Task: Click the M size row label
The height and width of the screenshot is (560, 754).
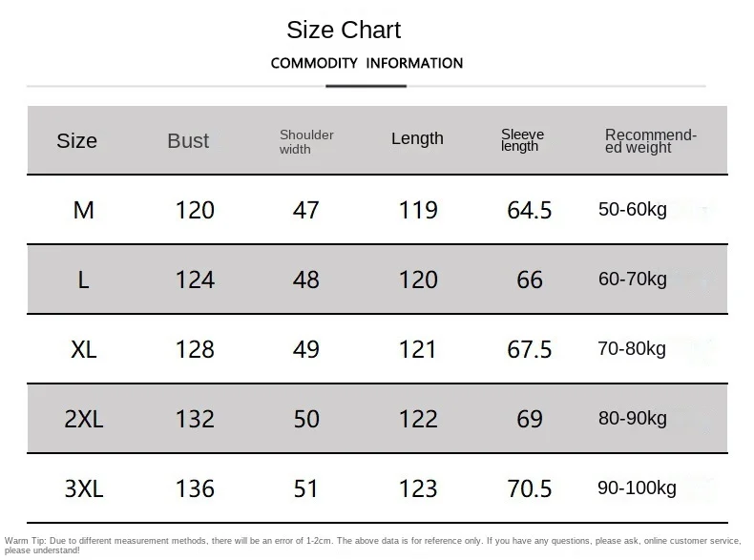Action: pyautogui.click(x=83, y=210)
